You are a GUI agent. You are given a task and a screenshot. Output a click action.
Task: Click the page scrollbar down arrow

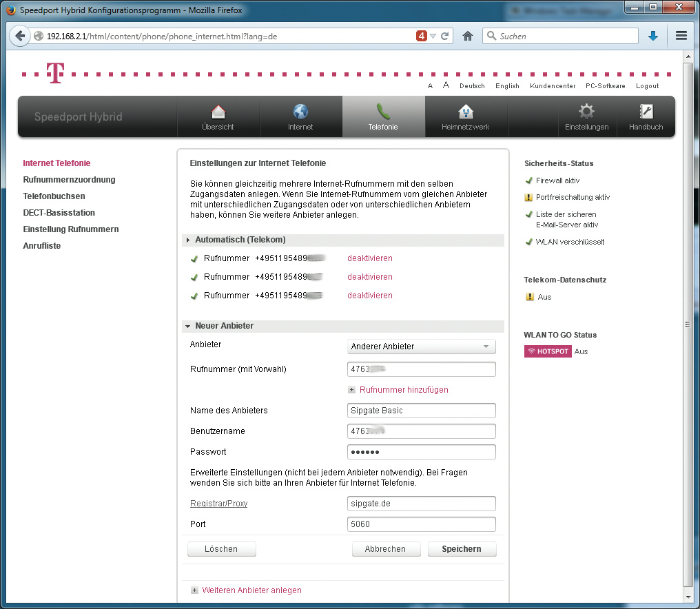pyautogui.click(x=688, y=597)
